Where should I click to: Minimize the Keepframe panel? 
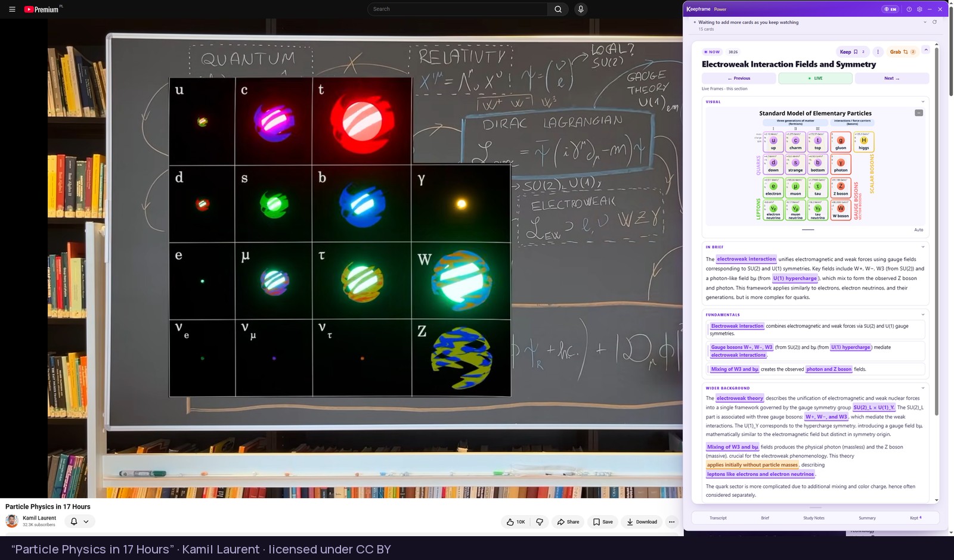(x=930, y=9)
